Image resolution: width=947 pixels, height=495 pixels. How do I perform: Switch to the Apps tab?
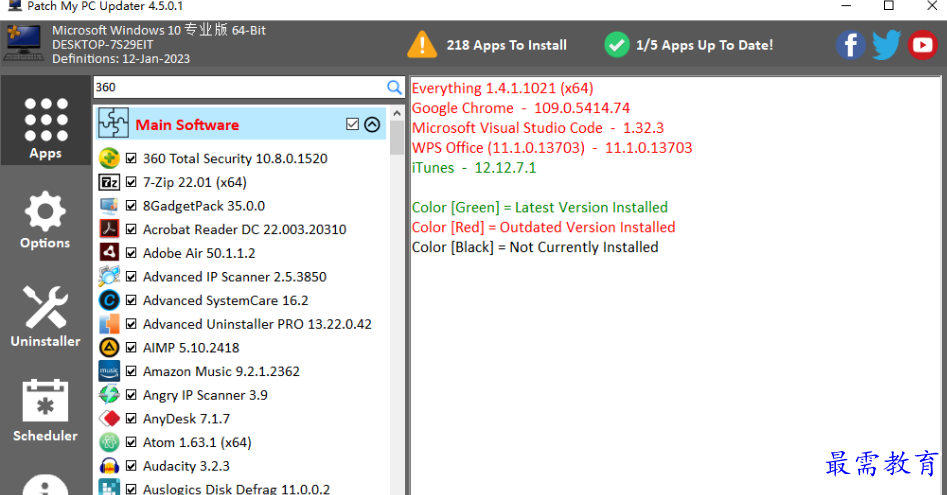[x=46, y=121]
